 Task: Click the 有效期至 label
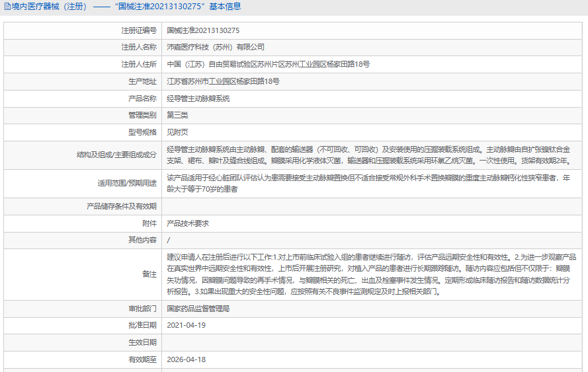142,359
